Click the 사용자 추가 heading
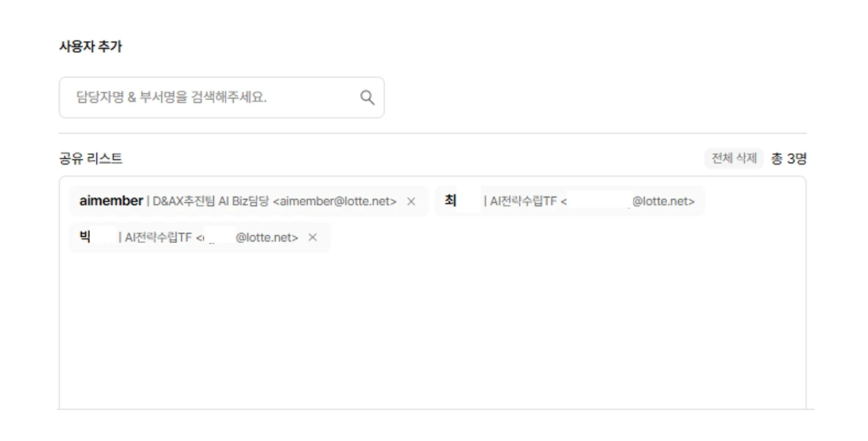Screen dimensions: 868x441 click(x=90, y=47)
